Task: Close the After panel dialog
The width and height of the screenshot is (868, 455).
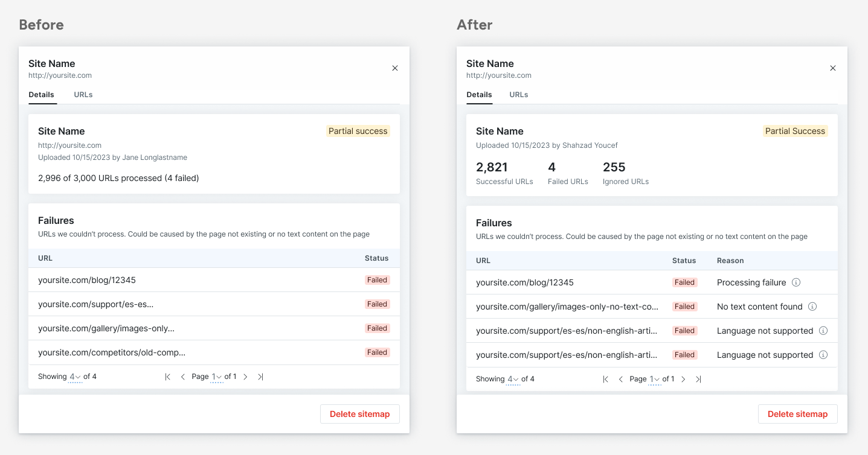Action: (x=833, y=68)
